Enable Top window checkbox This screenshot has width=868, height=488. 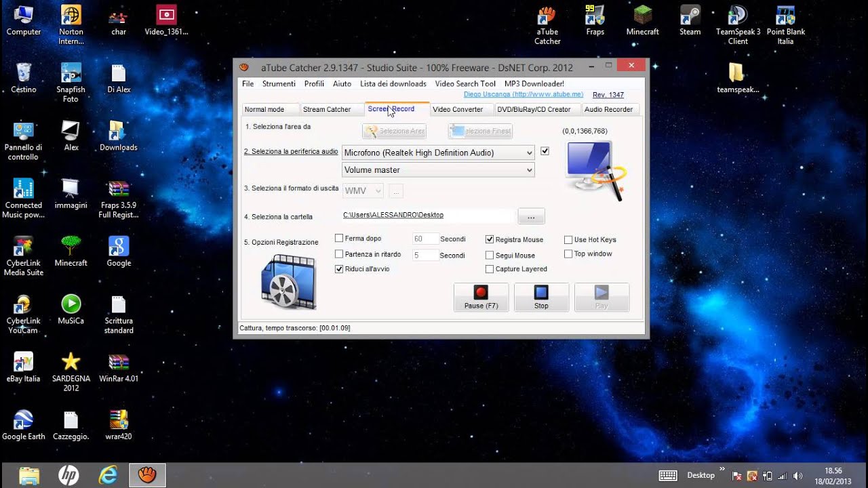click(x=568, y=253)
